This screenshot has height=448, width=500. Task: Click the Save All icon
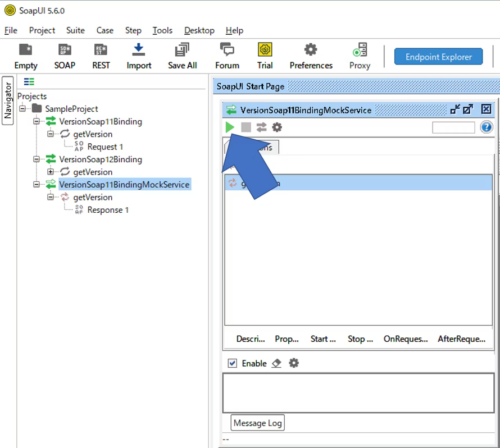pyautogui.click(x=182, y=56)
